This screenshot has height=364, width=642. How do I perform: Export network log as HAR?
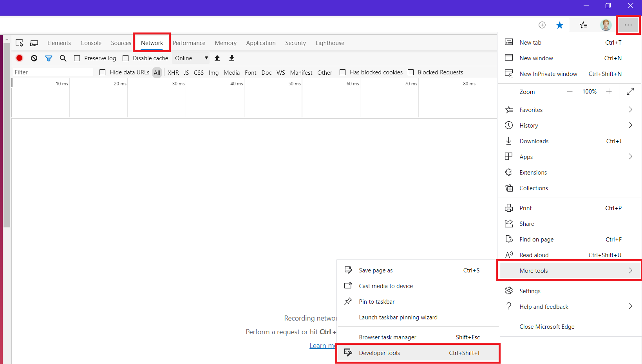231,58
